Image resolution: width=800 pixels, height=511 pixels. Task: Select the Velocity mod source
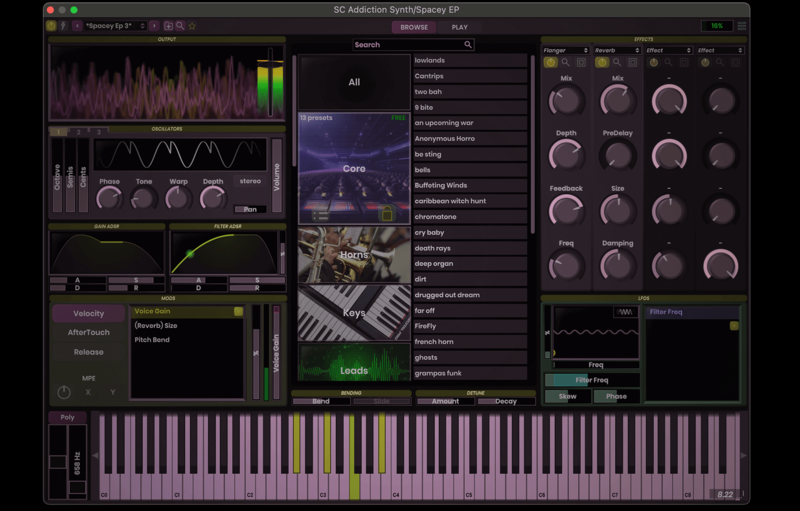(88, 313)
